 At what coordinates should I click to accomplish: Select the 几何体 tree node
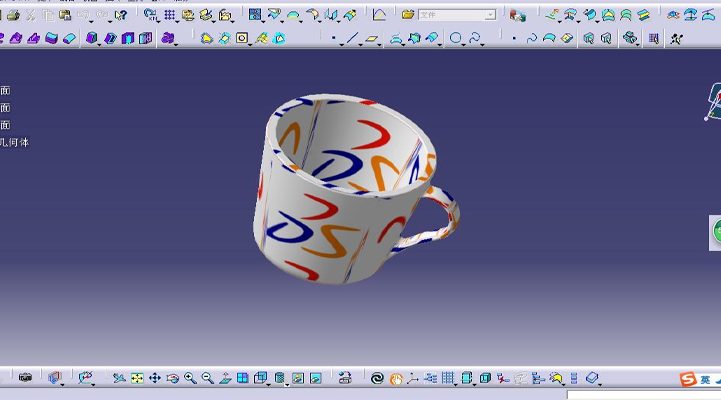click(x=16, y=142)
